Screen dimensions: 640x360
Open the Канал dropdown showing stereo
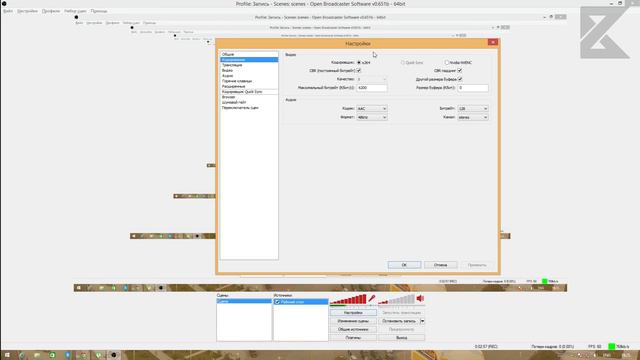pos(473,117)
